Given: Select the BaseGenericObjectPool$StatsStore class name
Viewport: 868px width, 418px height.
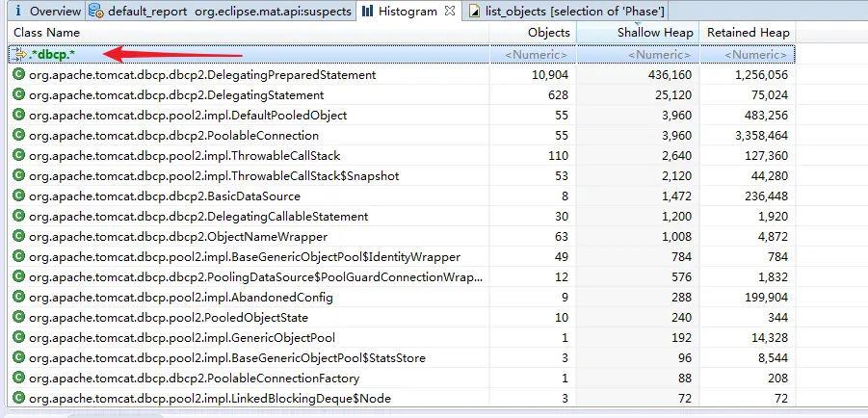Looking at the screenshot, I should tap(227, 357).
